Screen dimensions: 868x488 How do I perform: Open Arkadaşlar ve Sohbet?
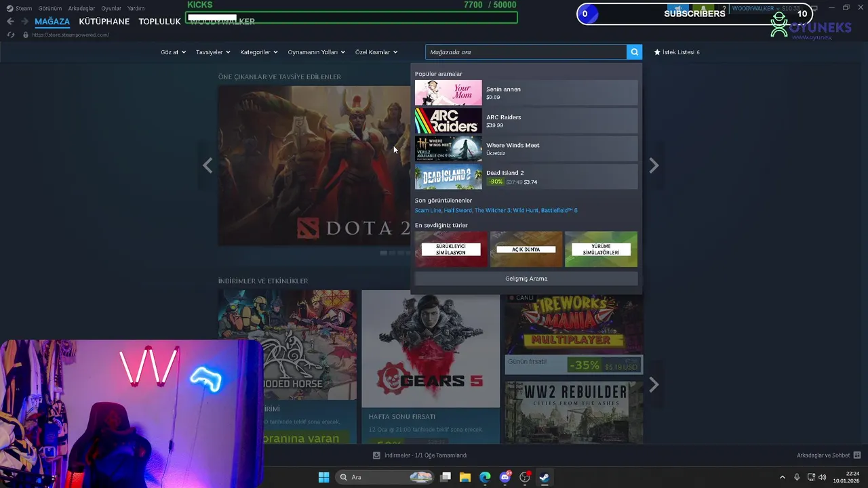[823, 455]
